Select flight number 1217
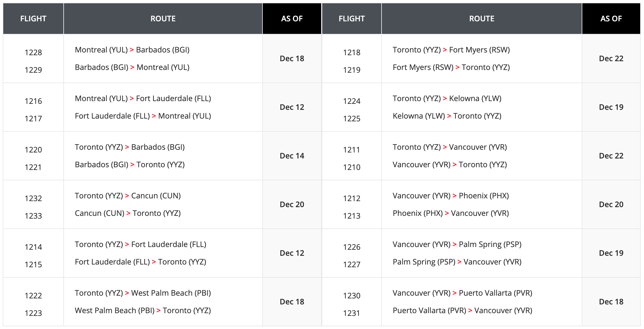 (33, 119)
